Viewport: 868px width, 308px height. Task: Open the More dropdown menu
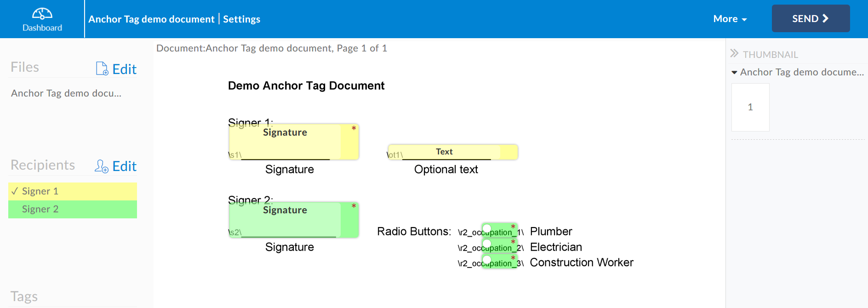pyautogui.click(x=730, y=19)
